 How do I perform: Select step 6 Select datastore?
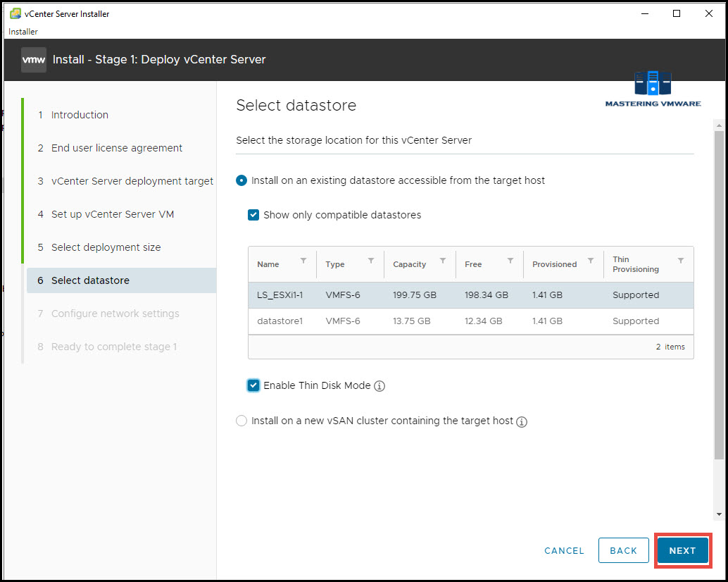click(122, 280)
